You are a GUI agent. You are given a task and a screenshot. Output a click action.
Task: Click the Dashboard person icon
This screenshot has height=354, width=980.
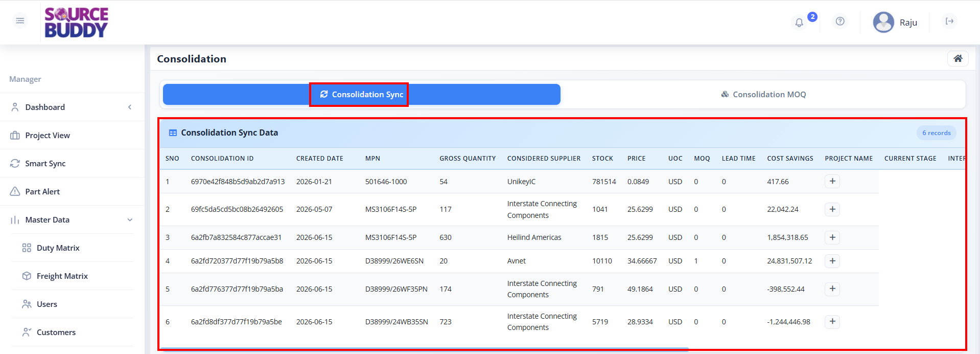(x=15, y=107)
